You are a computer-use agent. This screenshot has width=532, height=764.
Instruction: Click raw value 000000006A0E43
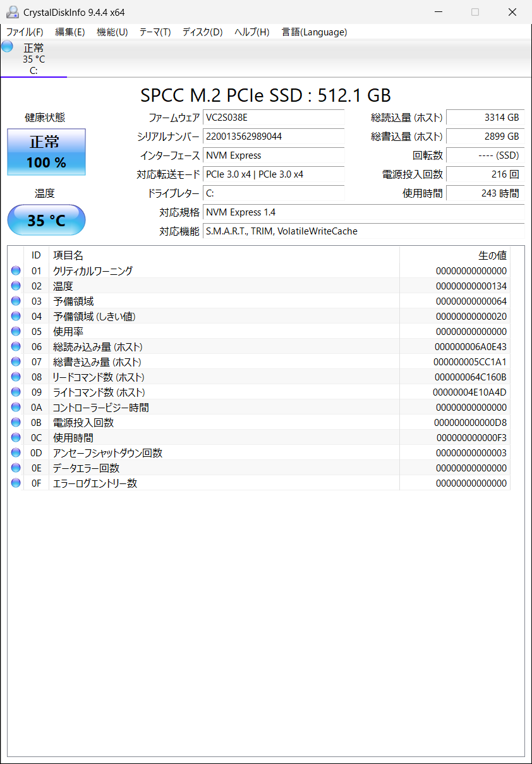471,347
